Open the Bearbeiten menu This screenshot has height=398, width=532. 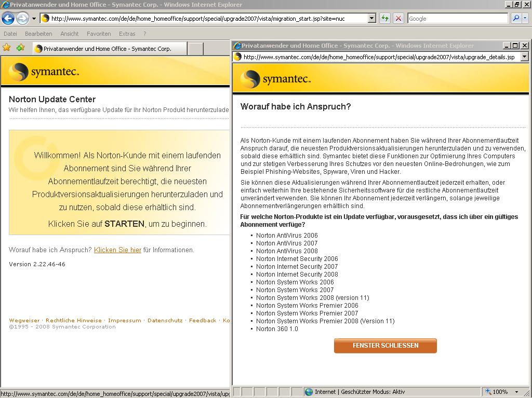(x=38, y=34)
